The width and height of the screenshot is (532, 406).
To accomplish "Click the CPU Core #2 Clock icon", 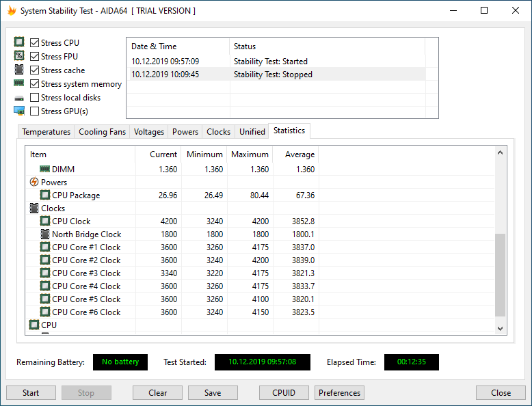I will point(44,260).
